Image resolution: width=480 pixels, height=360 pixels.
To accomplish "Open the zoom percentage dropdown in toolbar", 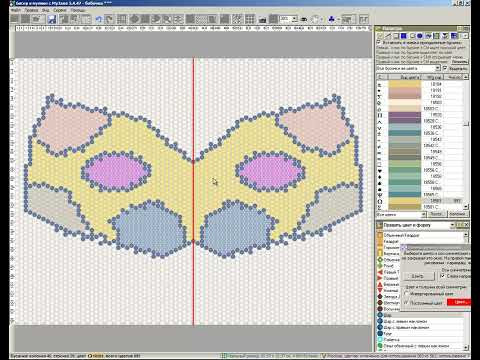I will click(294, 19).
